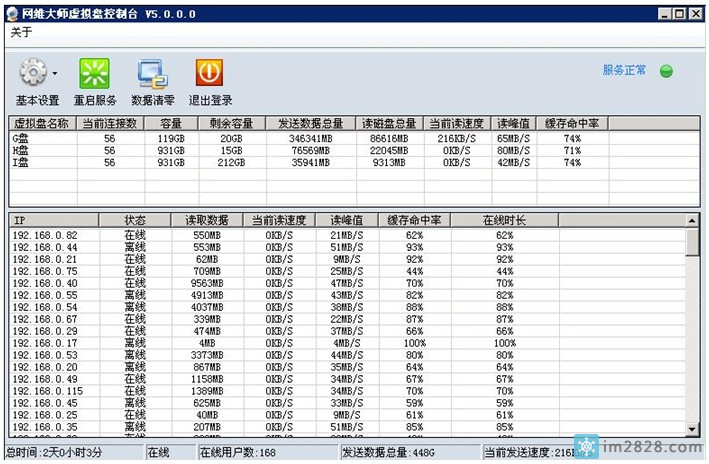Click the 9563MB read data cell

pos(207,283)
